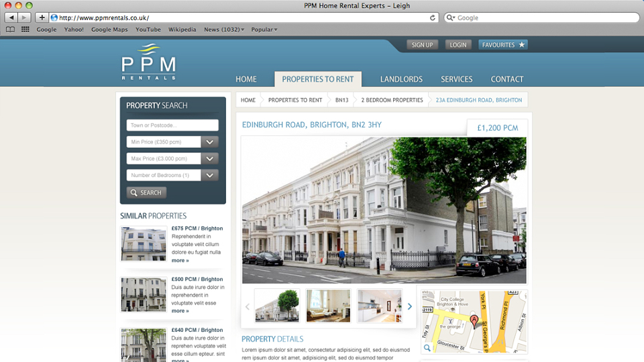Open the YouTube bookmark

click(148, 29)
